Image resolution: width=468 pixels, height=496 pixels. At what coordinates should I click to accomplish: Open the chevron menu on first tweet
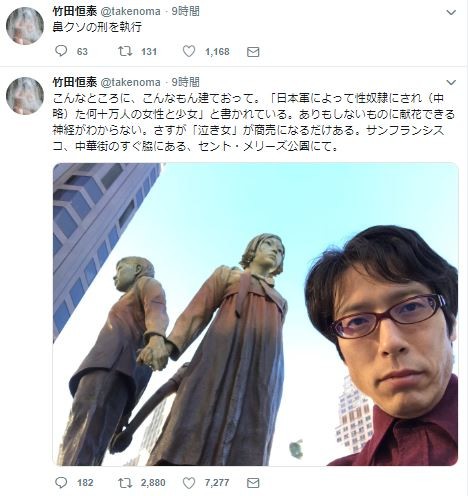(x=451, y=13)
